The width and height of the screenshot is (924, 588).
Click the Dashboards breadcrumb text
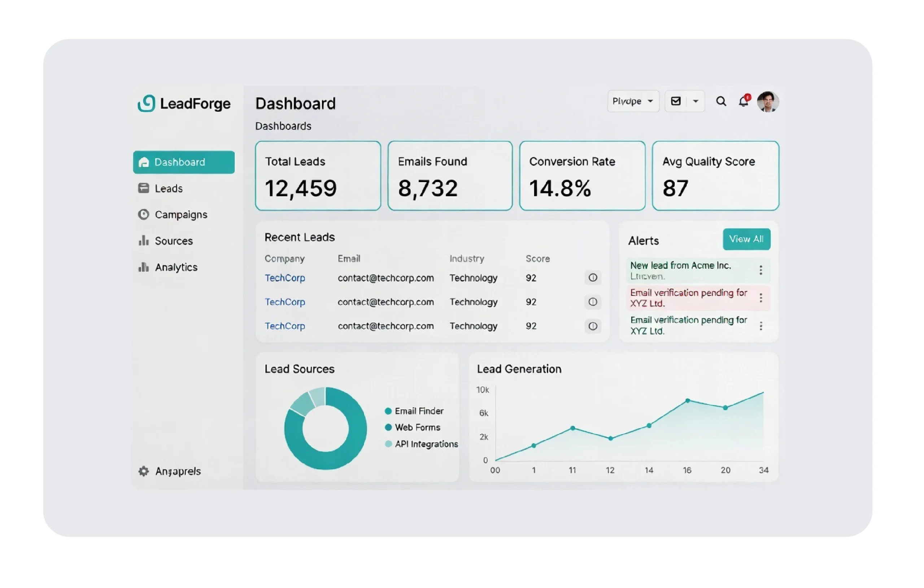[x=283, y=126]
